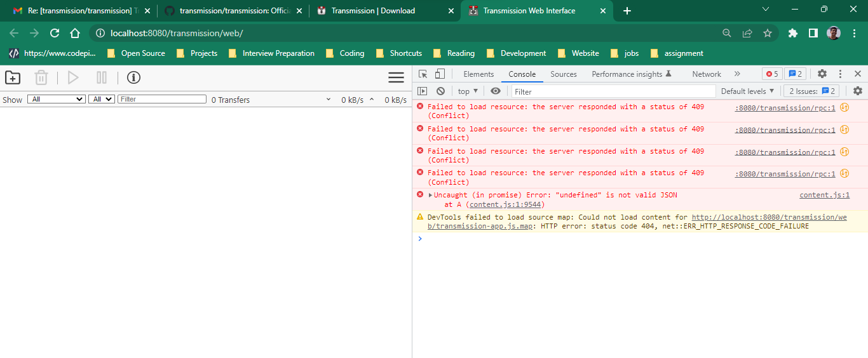
Task: Open the Extensions puzzle icon
Action: (792, 33)
